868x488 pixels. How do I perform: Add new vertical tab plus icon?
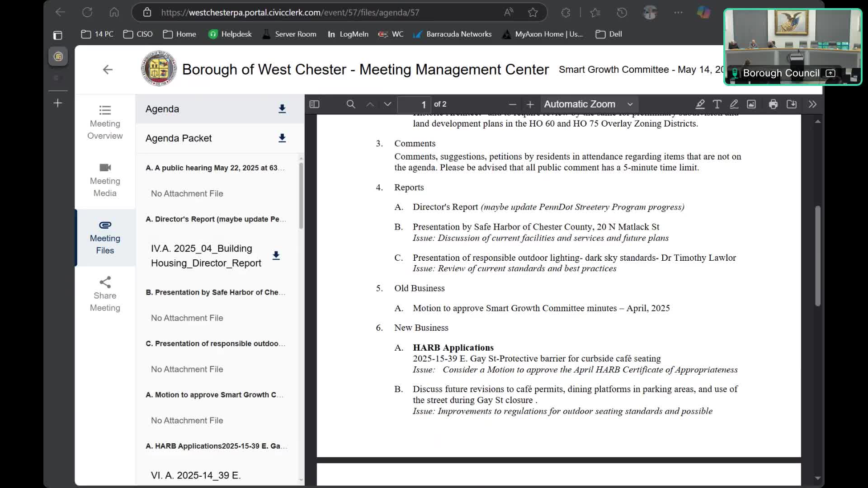(x=58, y=103)
